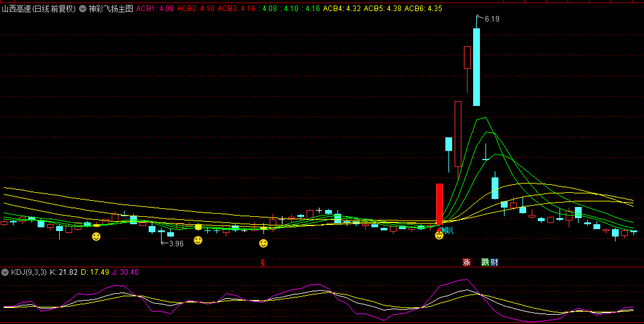Image resolution: width=644 pixels, height=324 pixels.
Task: Click the cyan 喇叭 signal label
Action: (447, 230)
